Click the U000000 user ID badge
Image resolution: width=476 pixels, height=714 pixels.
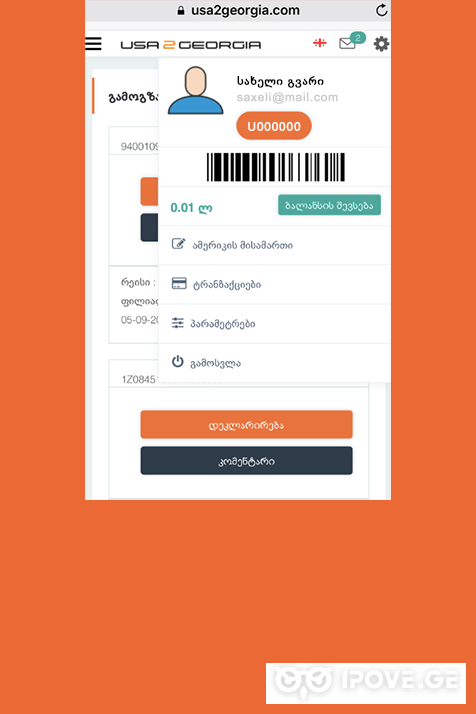click(274, 126)
